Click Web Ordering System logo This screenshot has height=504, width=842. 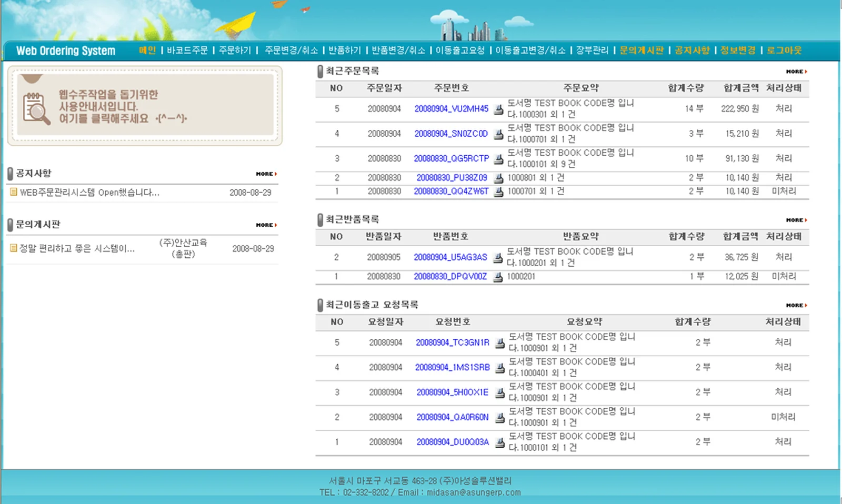(x=66, y=51)
